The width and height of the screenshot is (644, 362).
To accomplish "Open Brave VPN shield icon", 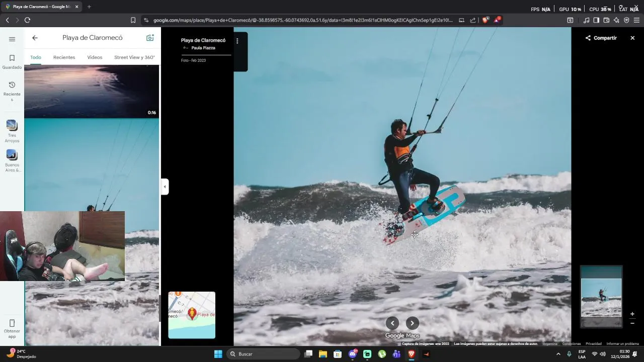I will 626,20.
